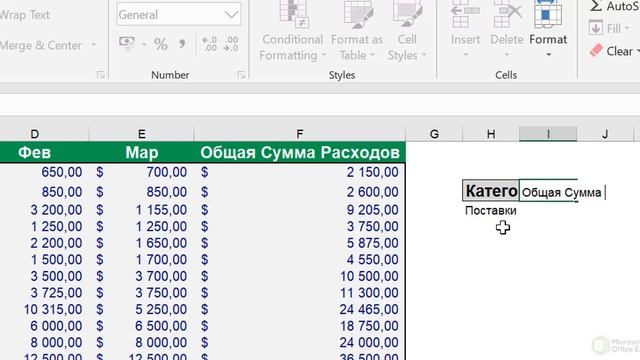Select the cell with 700,00
640x360 pixels.
point(142,172)
